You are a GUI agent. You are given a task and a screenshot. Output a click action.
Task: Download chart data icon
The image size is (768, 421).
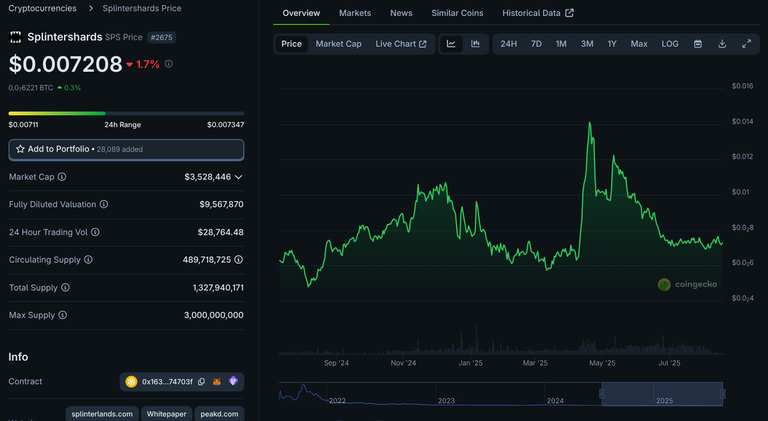click(722, 44)
